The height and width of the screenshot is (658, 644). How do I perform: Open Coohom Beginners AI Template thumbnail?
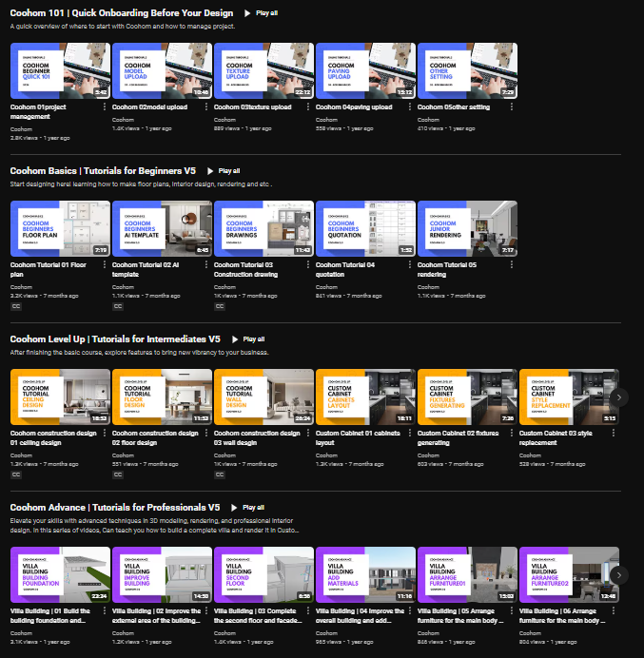(162, 229)
